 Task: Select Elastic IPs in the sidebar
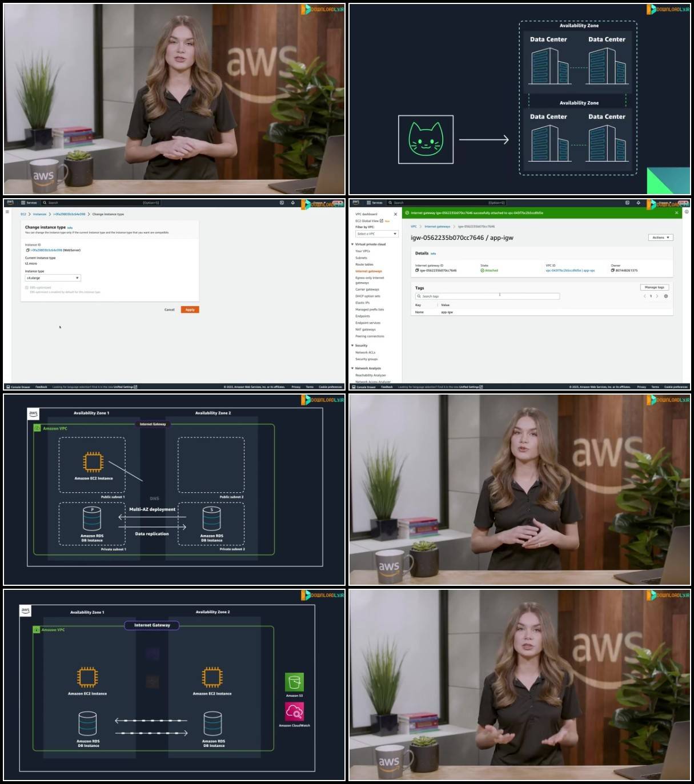(x=363, y=303)
